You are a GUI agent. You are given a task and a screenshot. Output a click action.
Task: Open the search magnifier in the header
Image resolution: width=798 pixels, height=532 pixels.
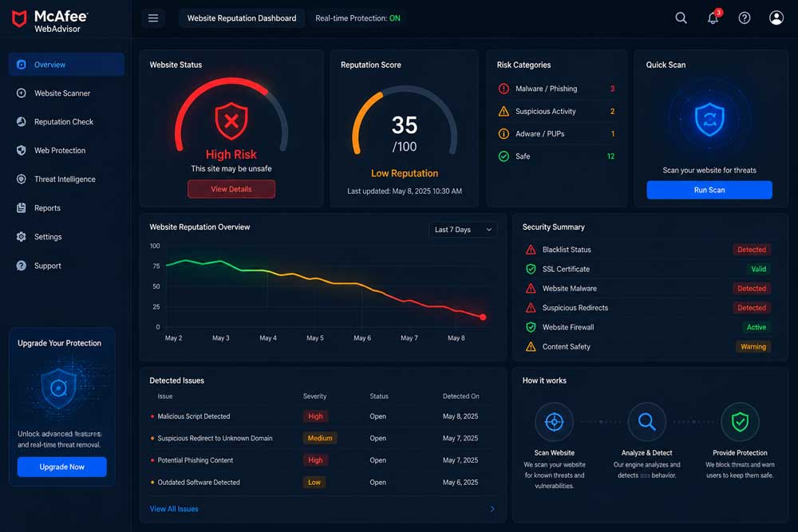681,18
